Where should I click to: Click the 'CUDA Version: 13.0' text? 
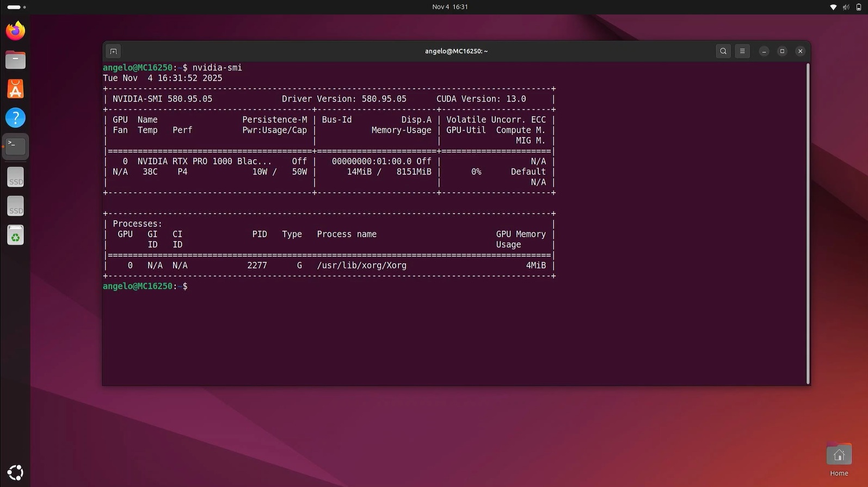[x=481, y=99]
